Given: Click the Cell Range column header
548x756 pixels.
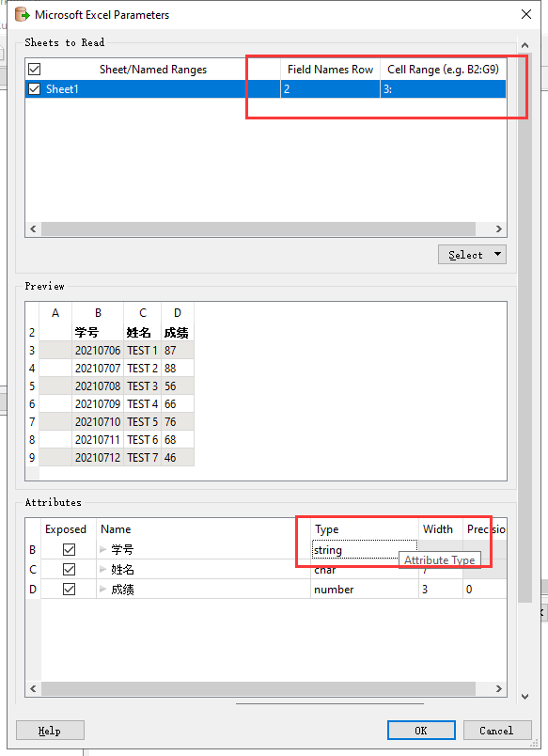Looking at the screenshot, I should pos(443,70).
